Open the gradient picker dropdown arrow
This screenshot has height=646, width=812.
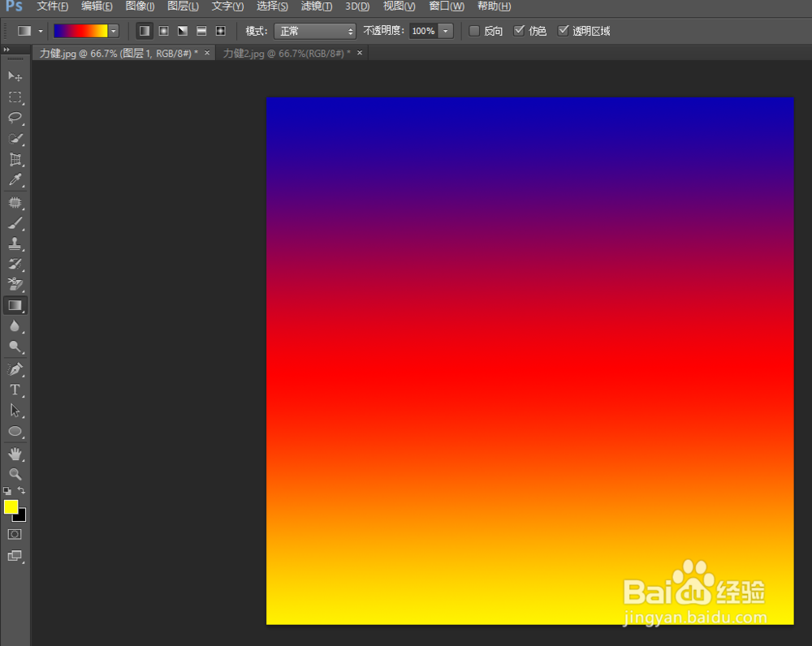(114, 31)
